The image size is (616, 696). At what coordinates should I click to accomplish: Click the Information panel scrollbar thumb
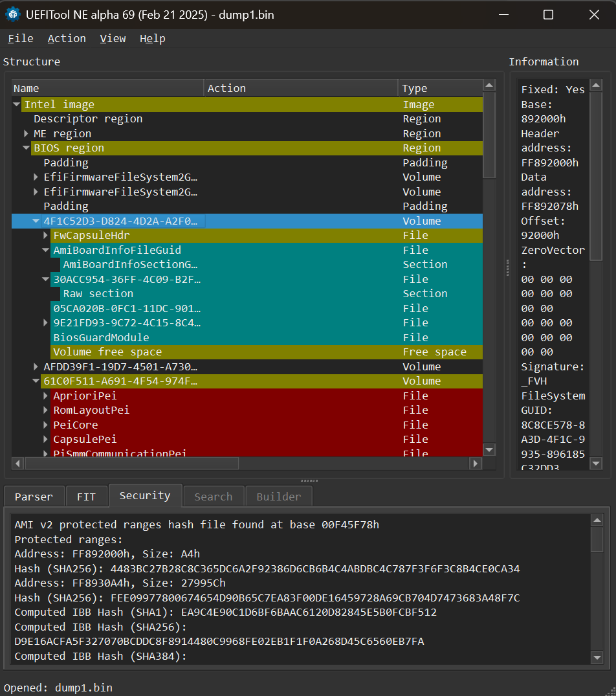click(x=596, y=176)
